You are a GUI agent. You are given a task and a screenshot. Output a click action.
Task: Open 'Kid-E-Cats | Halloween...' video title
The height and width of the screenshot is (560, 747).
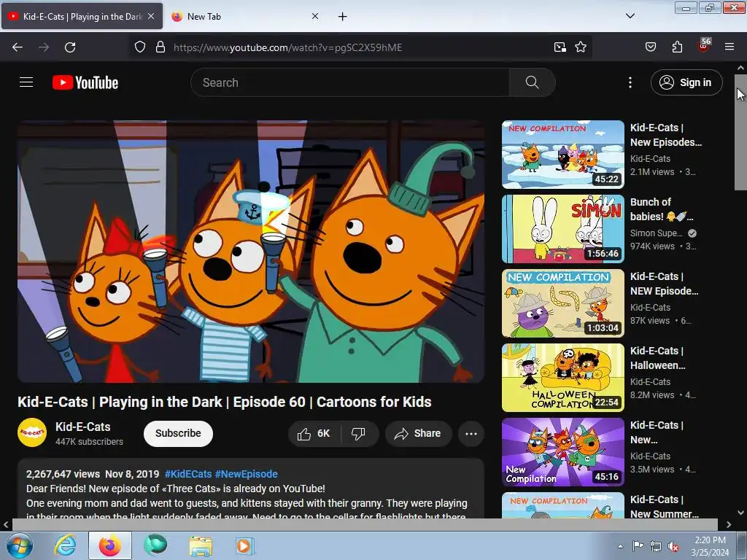pyautogui.click(x=658, y=357)
